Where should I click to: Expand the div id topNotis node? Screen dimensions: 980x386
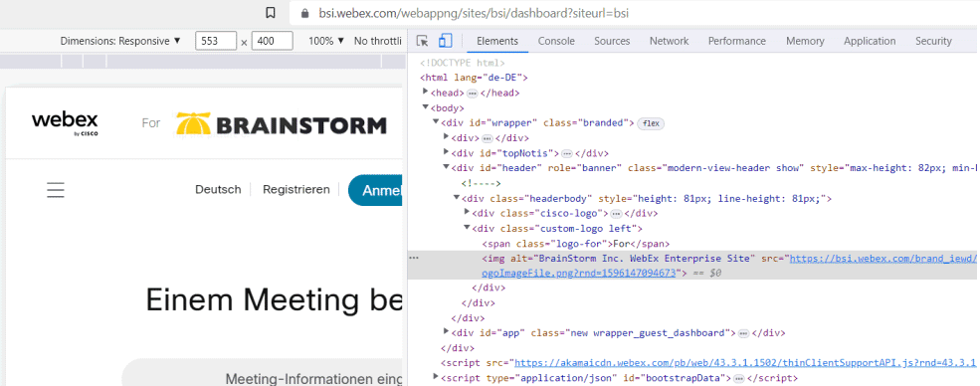pyautogui.click(x=446, y=152)
